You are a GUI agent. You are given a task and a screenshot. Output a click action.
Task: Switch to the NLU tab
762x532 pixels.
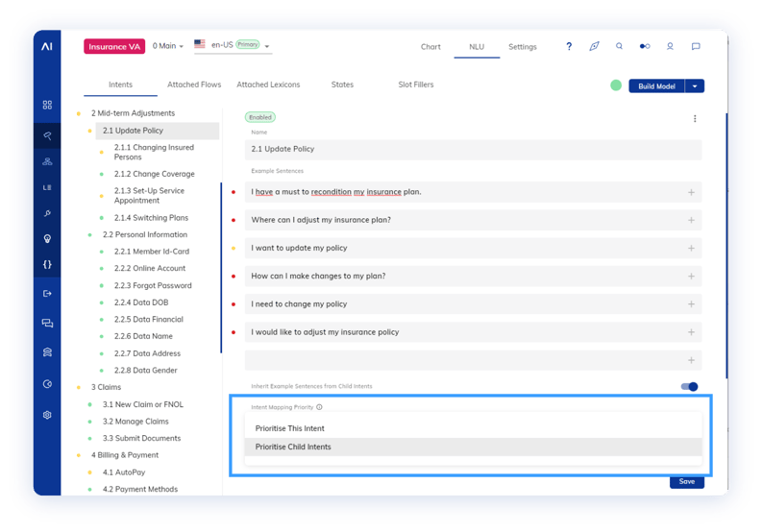click(x=477, y=47)
